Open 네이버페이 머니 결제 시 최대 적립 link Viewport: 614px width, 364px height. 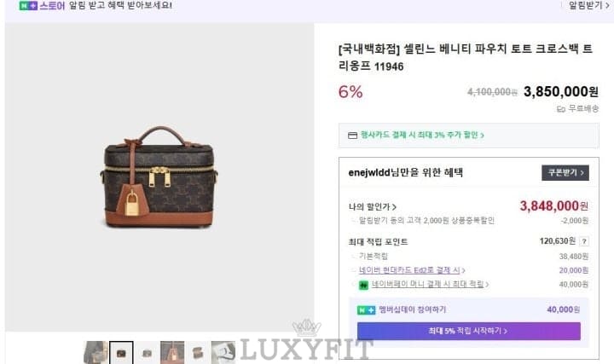(x=430, y=284)
